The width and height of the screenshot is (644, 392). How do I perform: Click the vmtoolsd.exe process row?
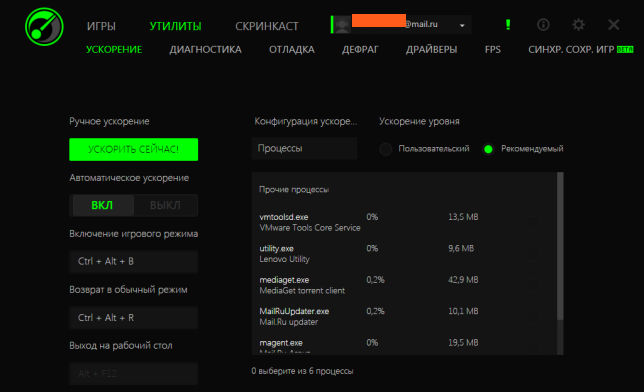[405, 222]
